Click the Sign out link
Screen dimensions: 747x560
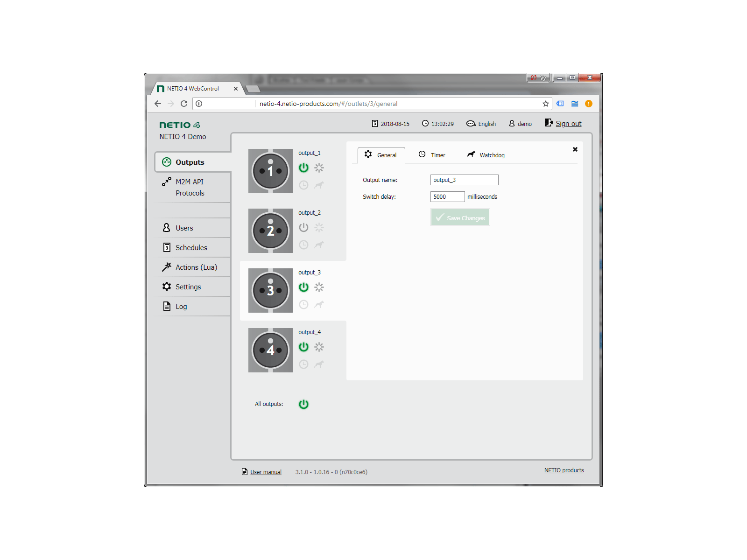(x=568, y=124)
